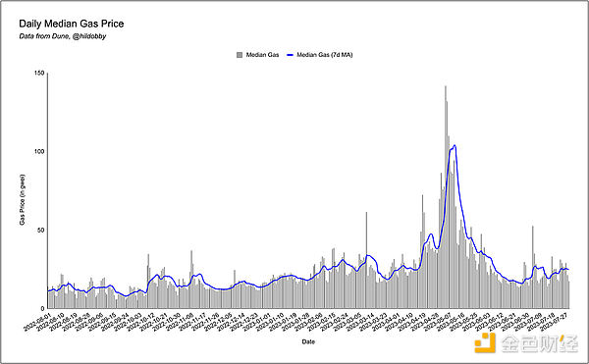Click the blue moving average line's highest peak
This screenshot has width=589, height=364.
click(x=455, y=145)
